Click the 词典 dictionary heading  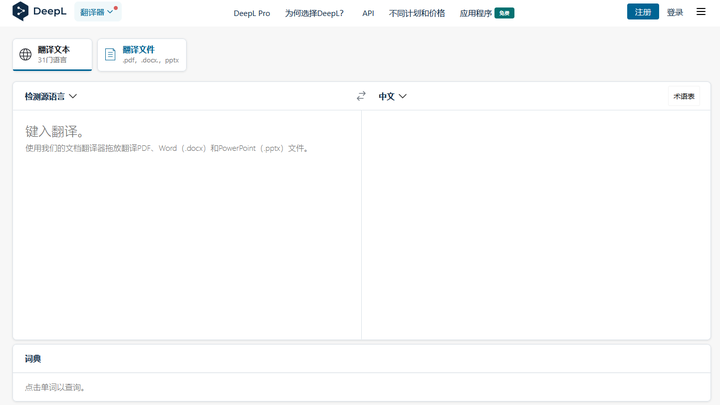33,359
